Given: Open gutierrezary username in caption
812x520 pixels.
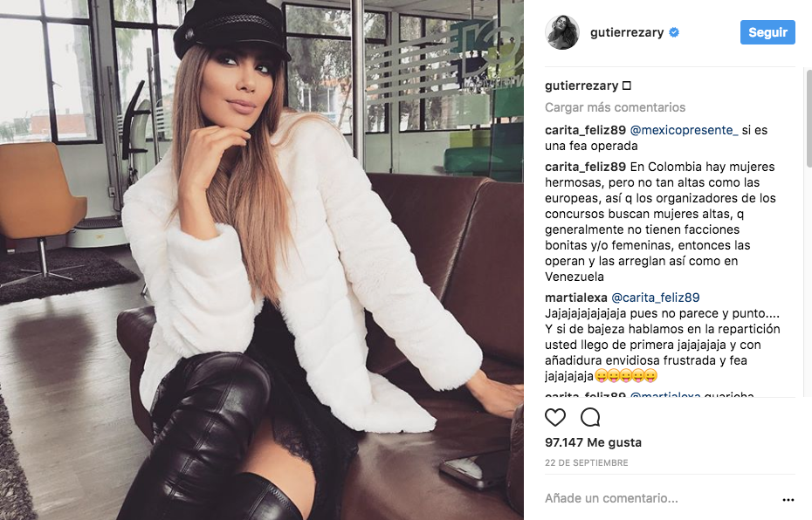Looking at the screenshot, I should (581, 86).
